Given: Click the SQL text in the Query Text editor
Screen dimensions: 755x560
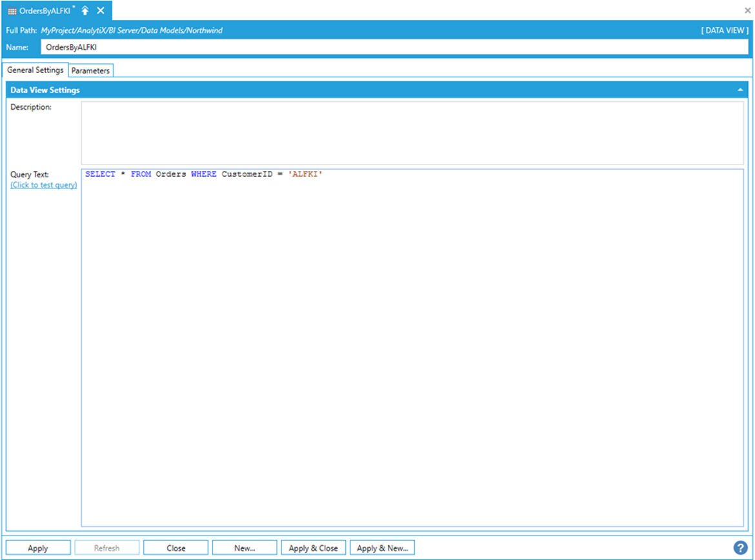Looking at the screenshot, I should click(203, 175).
